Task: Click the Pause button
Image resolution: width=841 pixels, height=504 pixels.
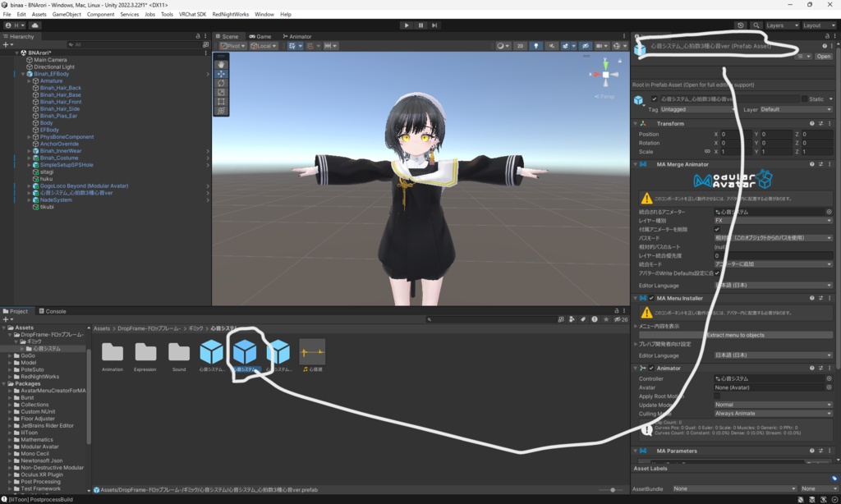Action: (x=420, y=25)
